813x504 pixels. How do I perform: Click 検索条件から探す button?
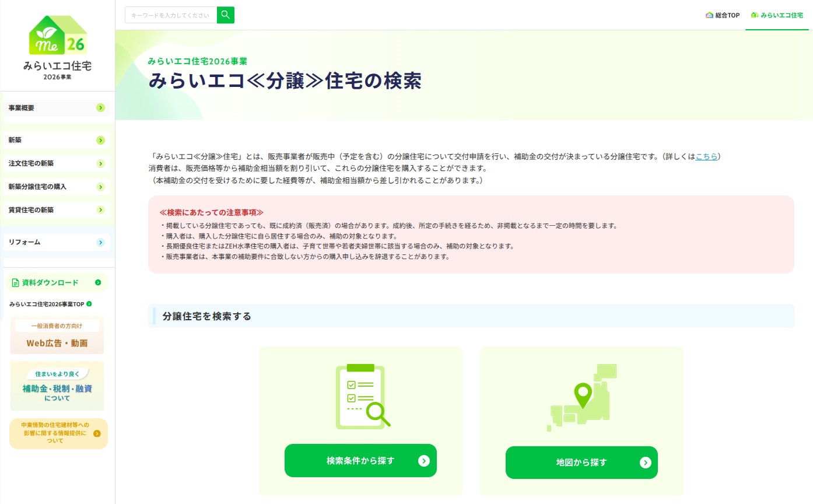[x=360, y=461]
